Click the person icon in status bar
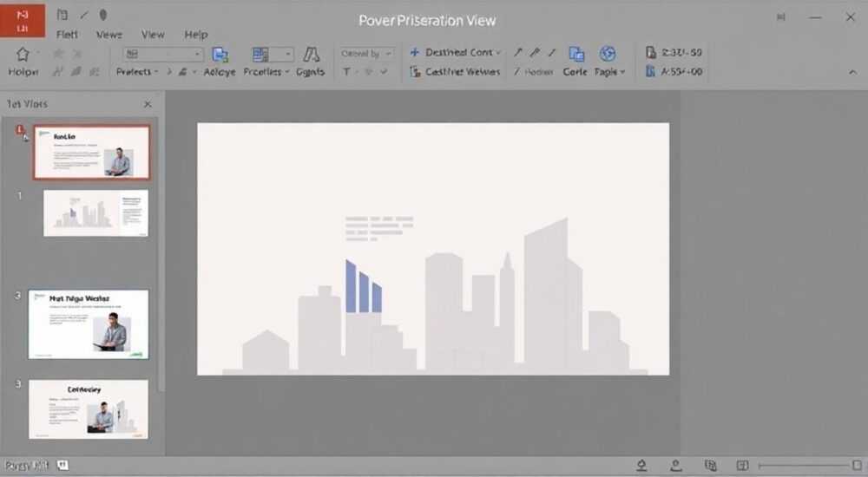Image resolution: width=868 pixels, height=477 pixels. click(676, 466)
